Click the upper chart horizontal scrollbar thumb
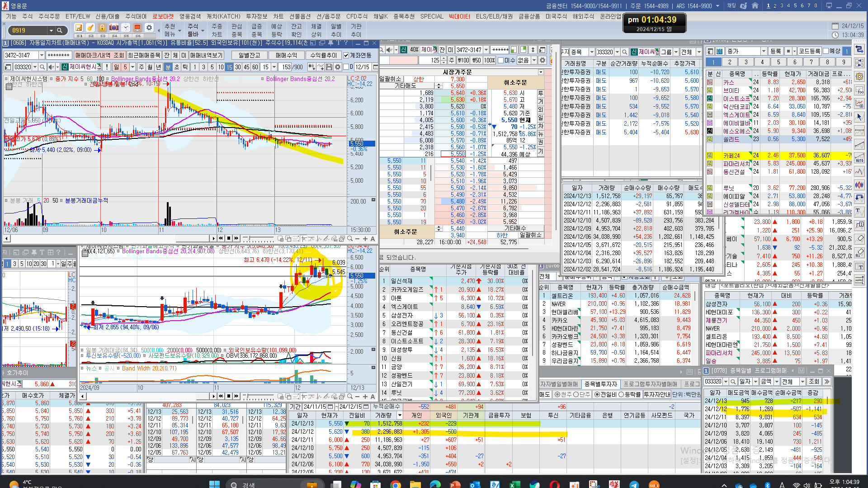The width and height of the screenshot is (868, 488). pyautogui.click(x=193, y=238)
